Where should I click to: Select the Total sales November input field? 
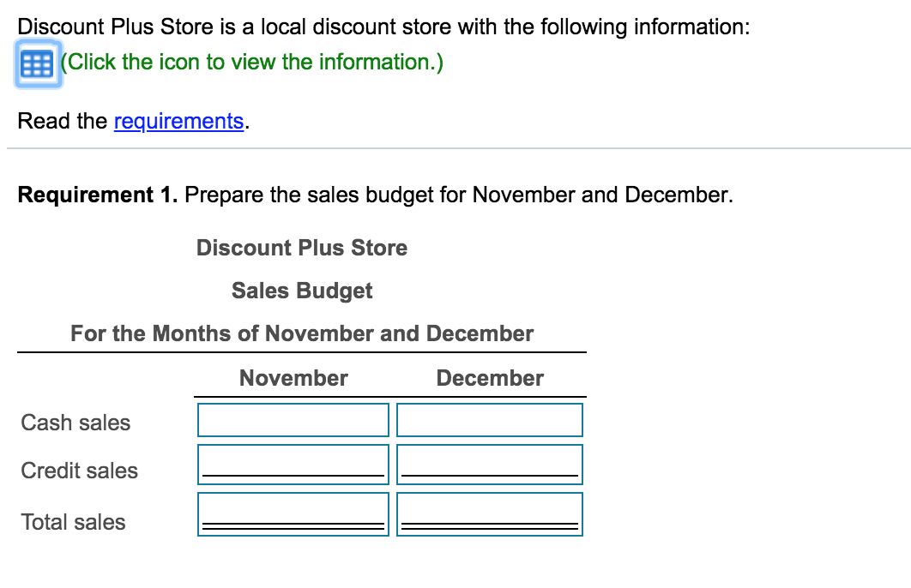[x=293, y=513]
